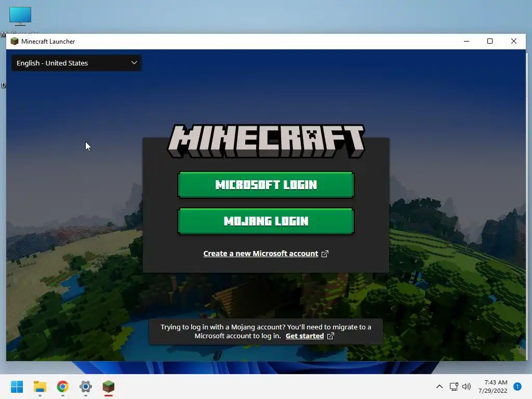The image size is (532, 399).
Task: Open Settings gear in the taskbar
Action: [x=86, y=387]
